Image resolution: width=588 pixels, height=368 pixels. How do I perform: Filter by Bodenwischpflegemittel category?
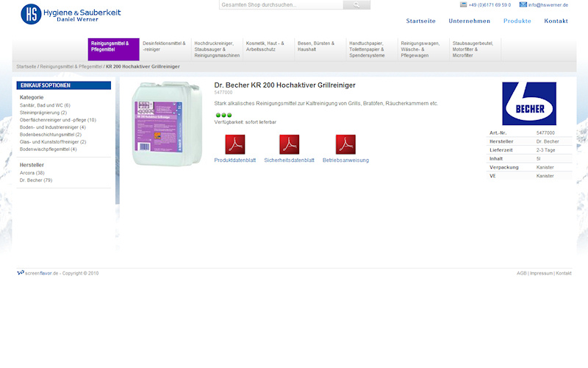coord(48,149)
